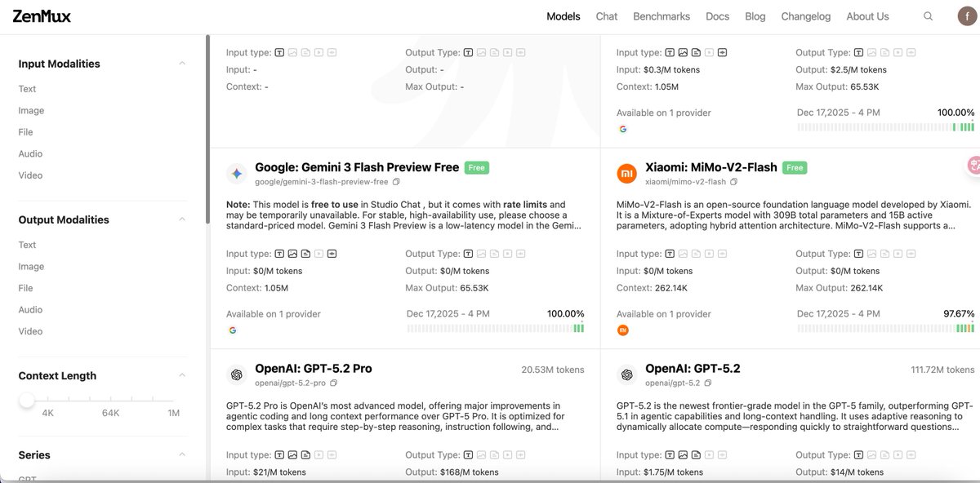Filter Output Modalities by Audio
This screenshot has height=483, width=980.
pos(31,309)
